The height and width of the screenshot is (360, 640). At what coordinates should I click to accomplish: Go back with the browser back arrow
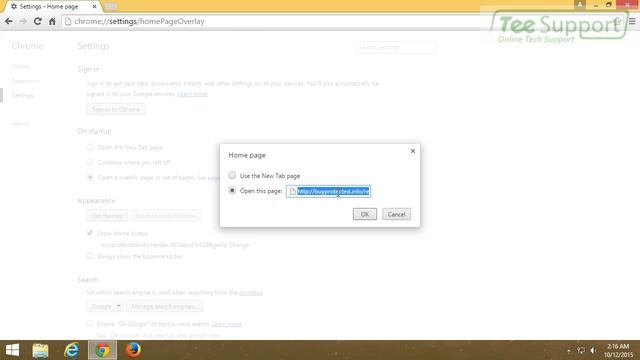pos(9,21)
